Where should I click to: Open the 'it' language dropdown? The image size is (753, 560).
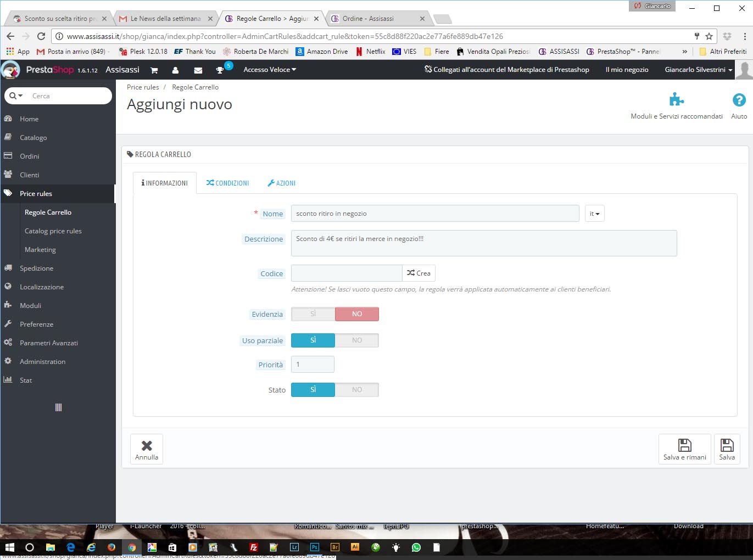594,214
